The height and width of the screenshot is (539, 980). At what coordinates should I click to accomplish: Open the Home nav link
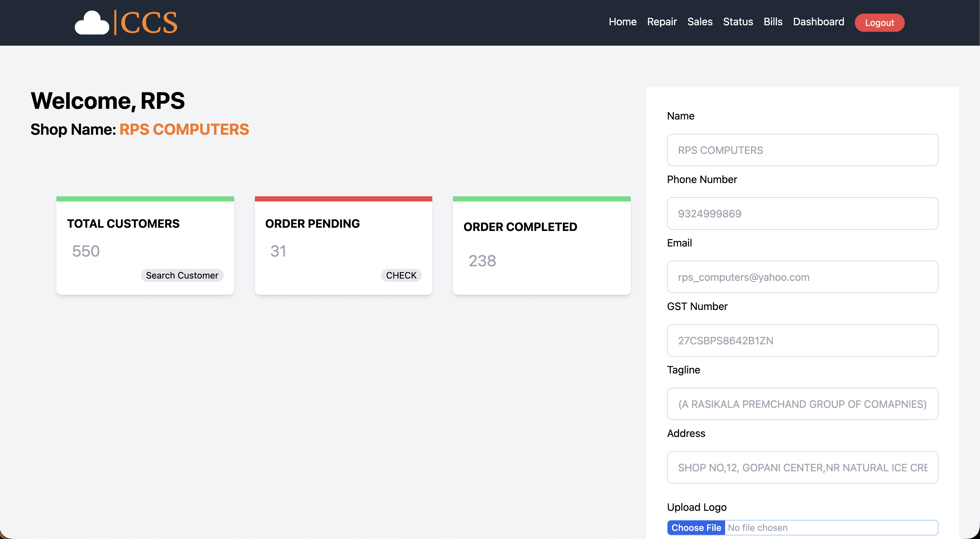coord(622,22)
